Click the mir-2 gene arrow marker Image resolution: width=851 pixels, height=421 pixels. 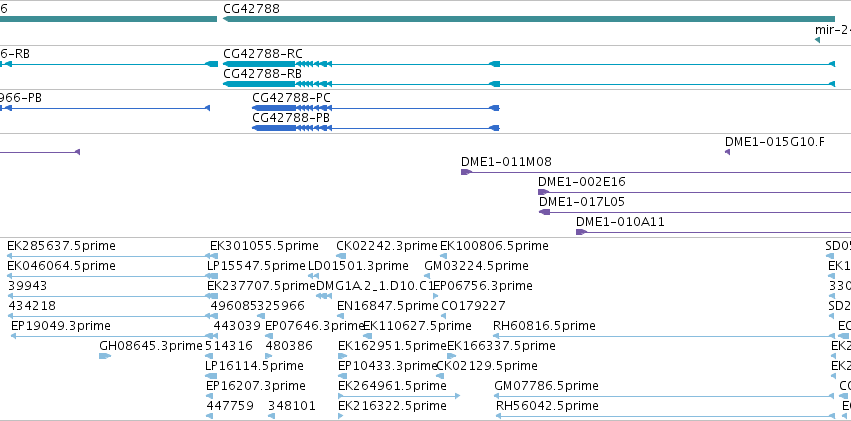(817, 40)
